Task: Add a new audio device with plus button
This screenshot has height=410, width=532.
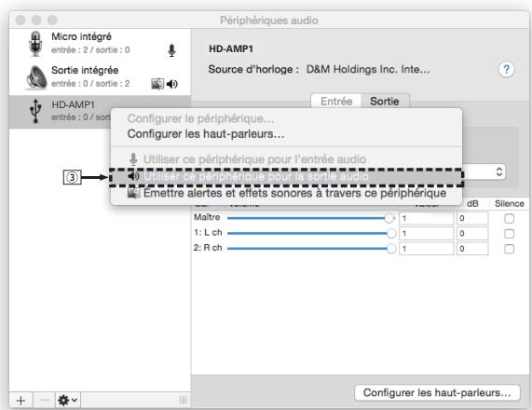Action: pos(20,401)
